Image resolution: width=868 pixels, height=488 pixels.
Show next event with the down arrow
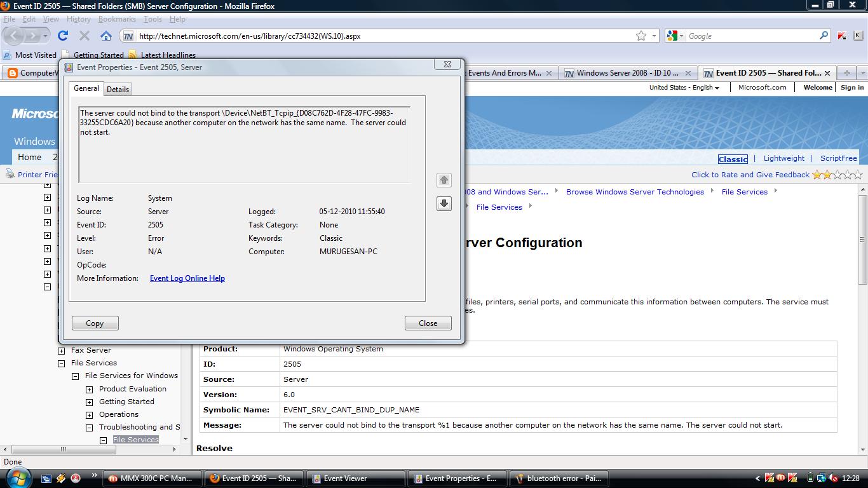pos(444,203)
